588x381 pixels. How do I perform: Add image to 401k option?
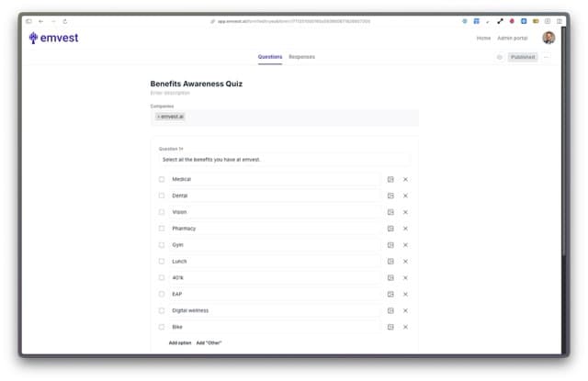(x=390, y=277)
